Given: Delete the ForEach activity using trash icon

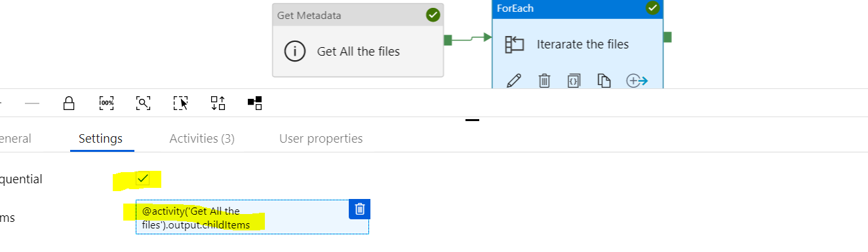Looking at the screenshot, I should tap(544, 81).
